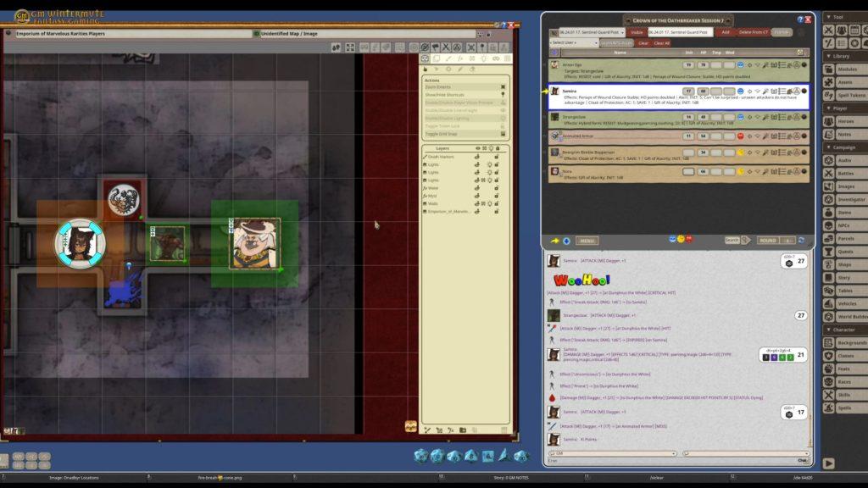Collapse the Library sidebar section
The image size is (868, 488).
829,56
